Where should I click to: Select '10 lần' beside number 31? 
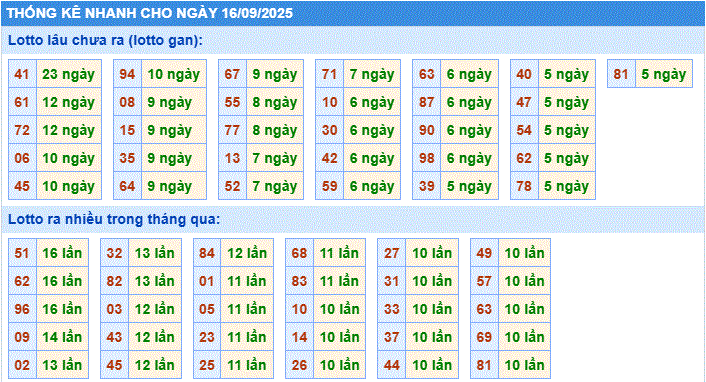point(432,281)
